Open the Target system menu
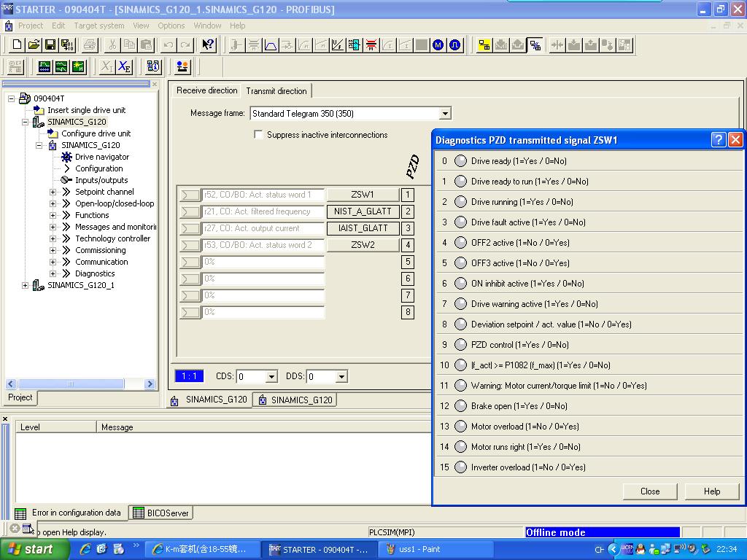747x560 pixels. coord(99,26)
